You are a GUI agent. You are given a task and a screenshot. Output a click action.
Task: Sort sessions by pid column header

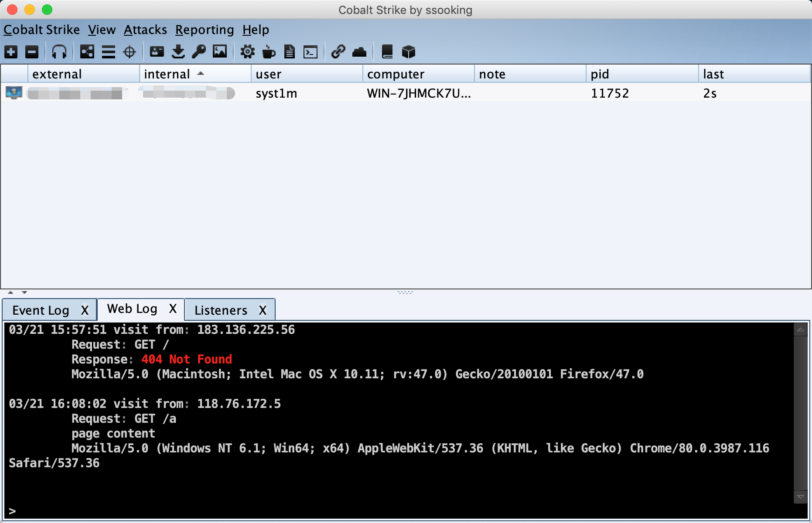point(600,74)
